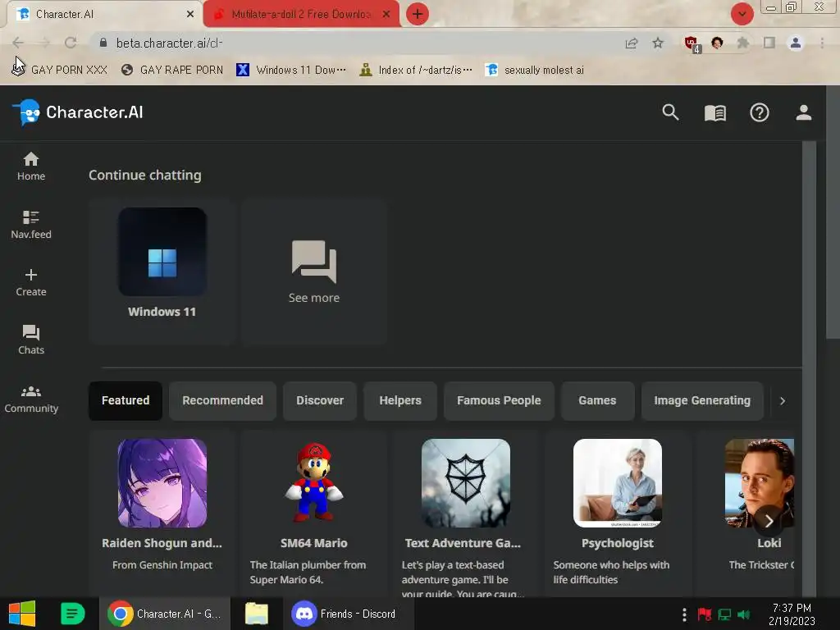
Task: Click the help question mark icon
Action: click(x=759, y=112)
